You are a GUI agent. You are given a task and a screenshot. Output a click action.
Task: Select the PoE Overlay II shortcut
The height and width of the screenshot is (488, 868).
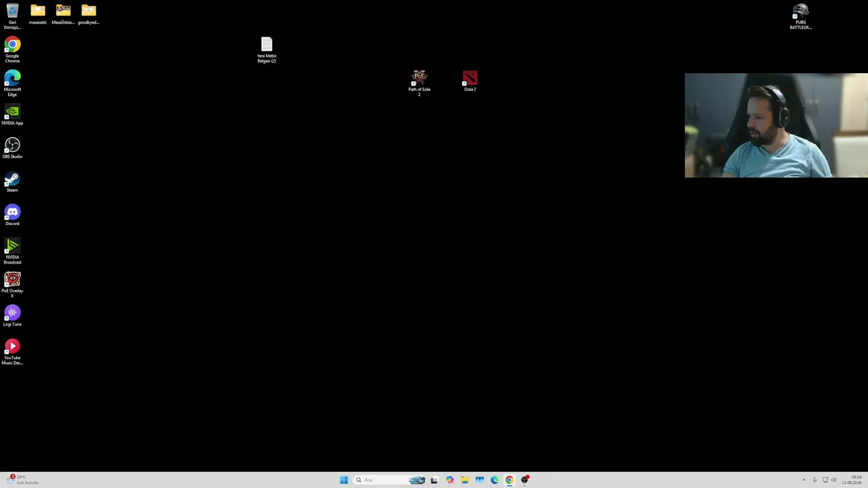(x=12, y=285)
